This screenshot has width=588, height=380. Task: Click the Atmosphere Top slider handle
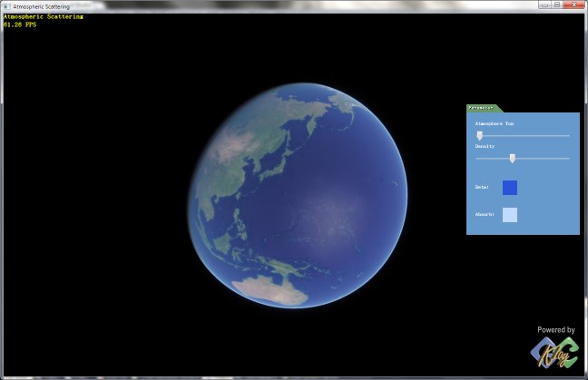click(x=480, y=135)
